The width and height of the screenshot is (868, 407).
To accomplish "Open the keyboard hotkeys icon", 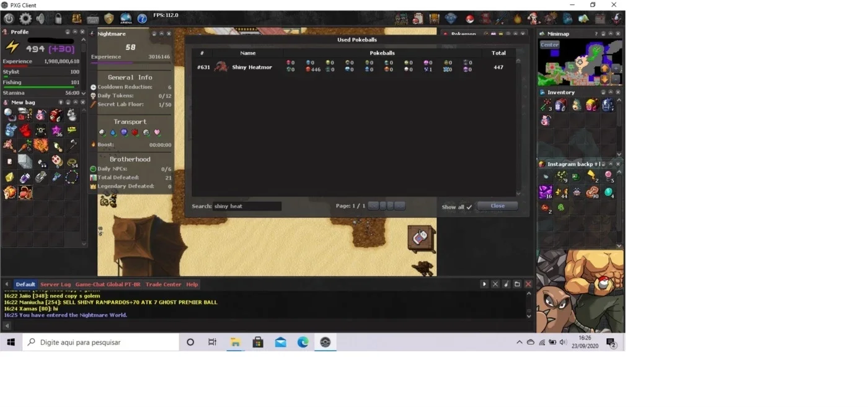I will pos(92,19).
